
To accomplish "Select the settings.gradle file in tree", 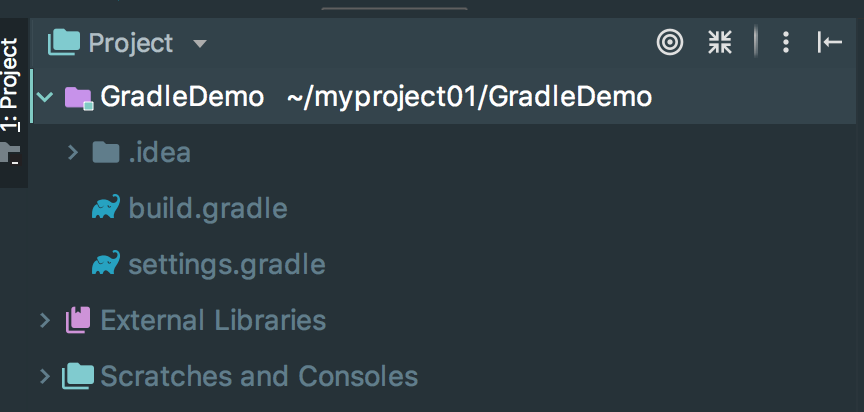I will 226,264.
